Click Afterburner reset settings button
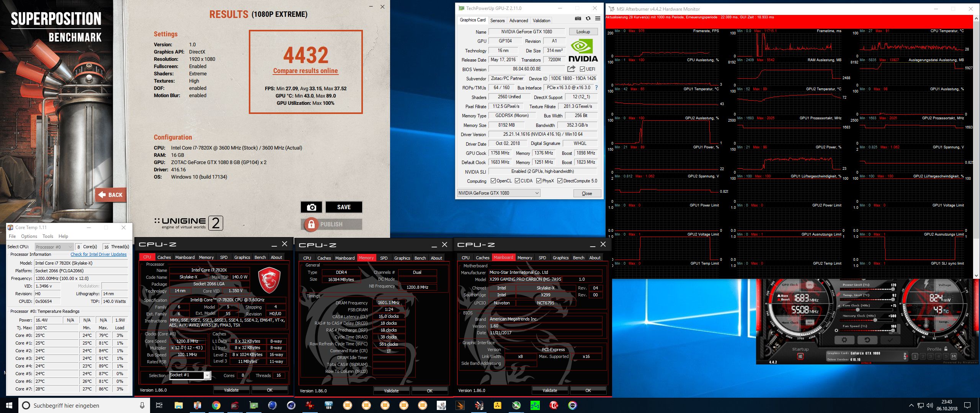 867,340
